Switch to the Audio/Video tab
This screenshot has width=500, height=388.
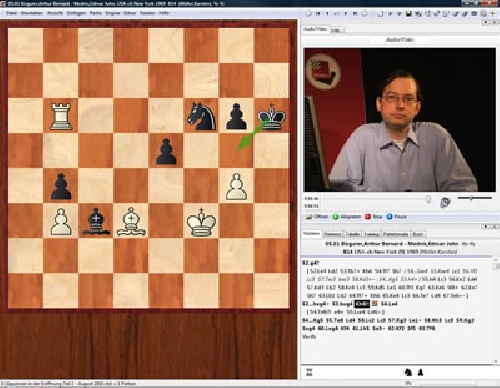pyautogui.click(x=315, y=29)
